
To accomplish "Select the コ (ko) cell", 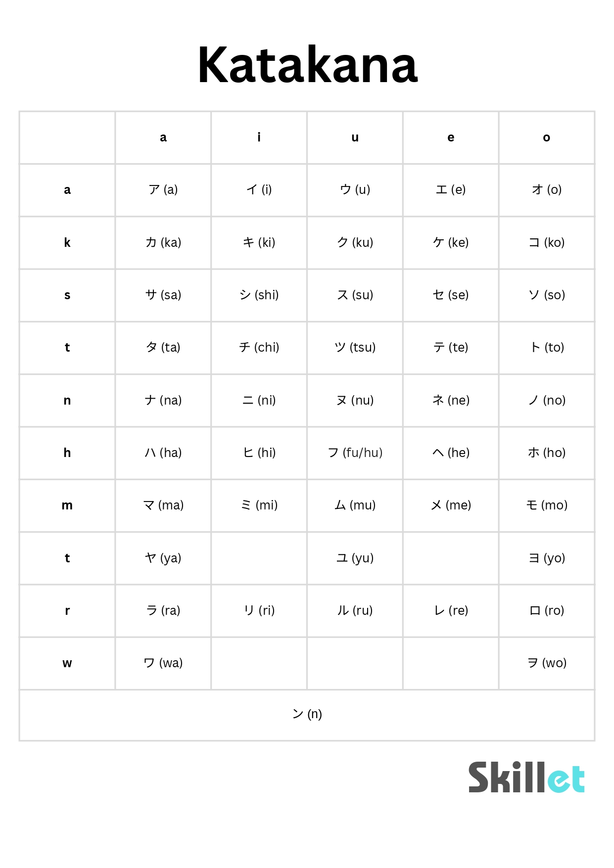I will point(547,243).
